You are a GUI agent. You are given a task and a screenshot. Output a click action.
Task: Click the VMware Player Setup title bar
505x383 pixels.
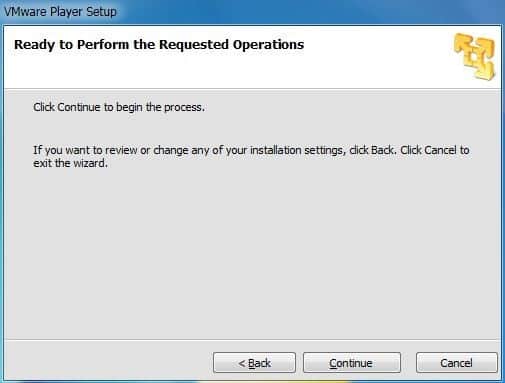252,12
